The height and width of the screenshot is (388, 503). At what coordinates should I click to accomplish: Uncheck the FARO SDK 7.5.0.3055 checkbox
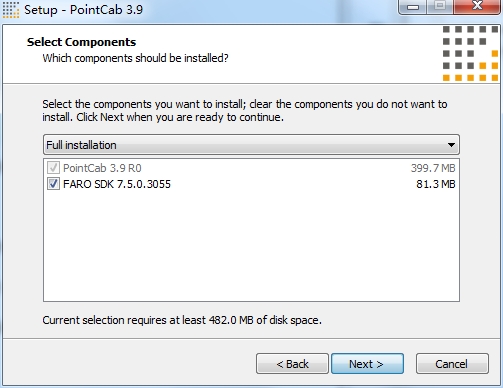point(53,184)
